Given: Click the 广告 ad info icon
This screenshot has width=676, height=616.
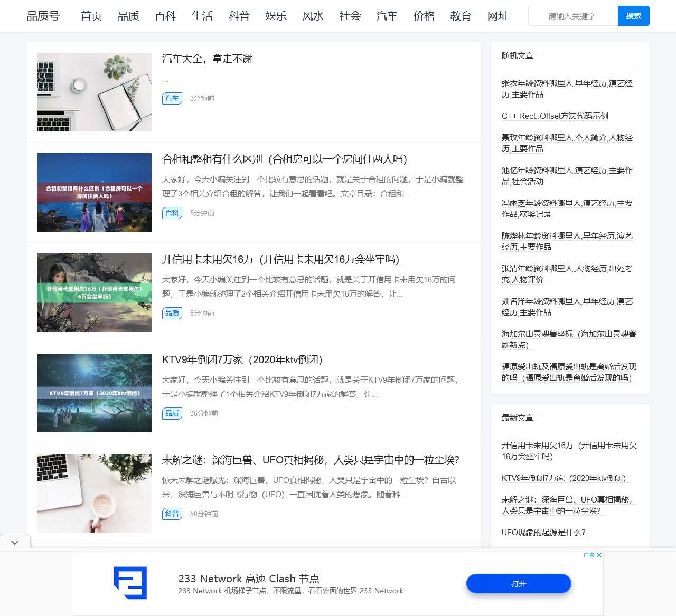Looking at the screenshot, I should click(588, 555).
